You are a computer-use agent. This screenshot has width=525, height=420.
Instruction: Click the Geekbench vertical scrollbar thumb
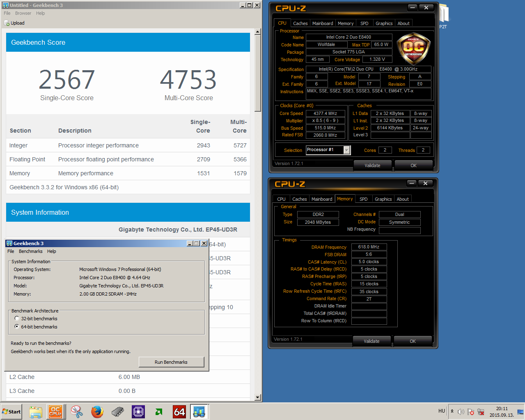point(258,73)
